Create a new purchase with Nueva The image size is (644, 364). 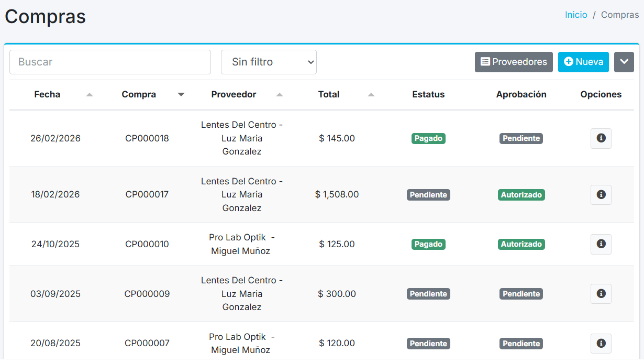tap(583, 62)
